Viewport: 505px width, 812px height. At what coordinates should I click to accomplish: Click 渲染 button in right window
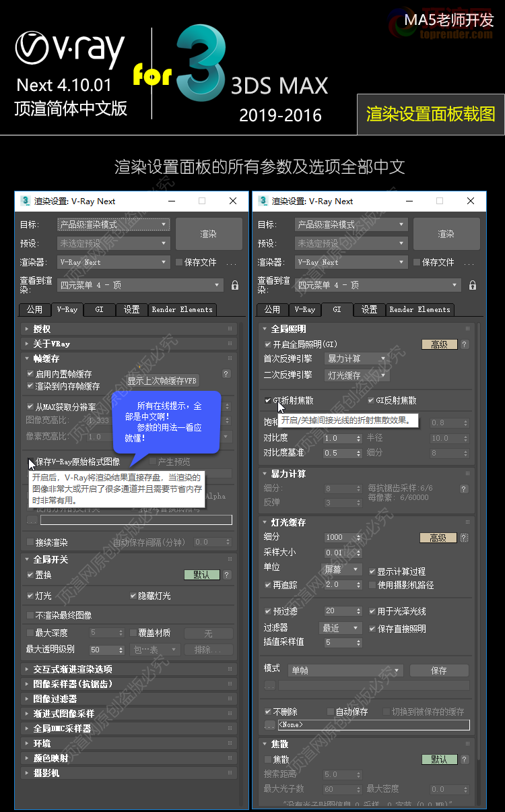pos(446,234)
